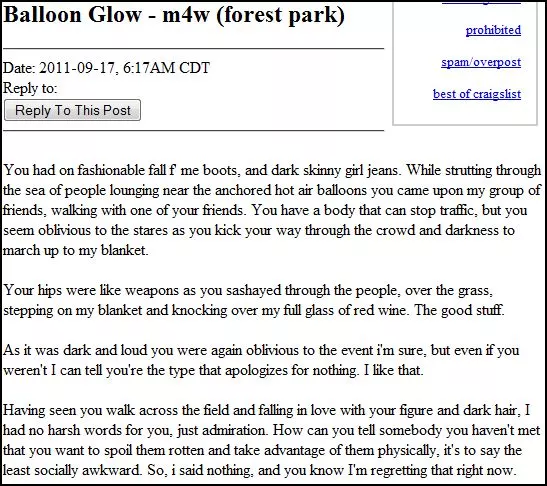Click the paragraph starting You had on fashionable
This screenshot has width=547, height=486.
(272, 210)
